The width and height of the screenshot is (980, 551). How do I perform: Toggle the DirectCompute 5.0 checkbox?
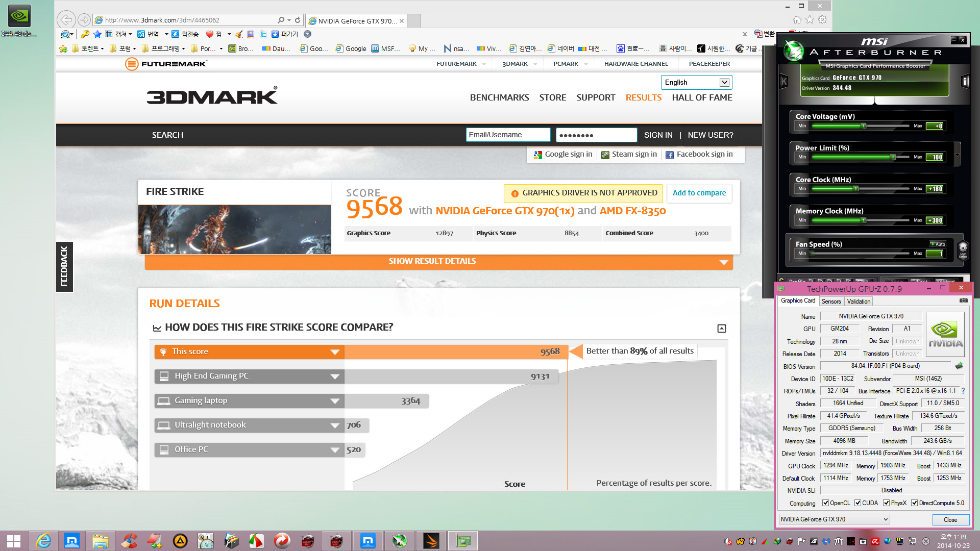coord(914,503)
